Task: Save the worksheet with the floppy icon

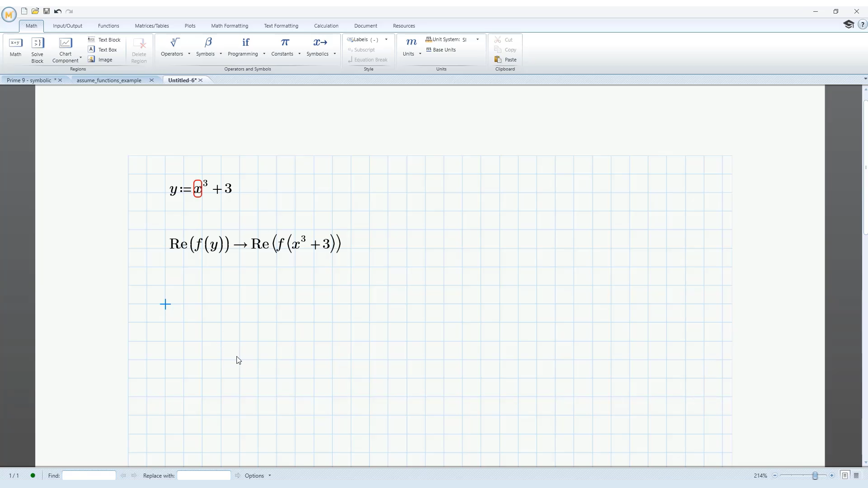Action: click(x=47, y=11)
